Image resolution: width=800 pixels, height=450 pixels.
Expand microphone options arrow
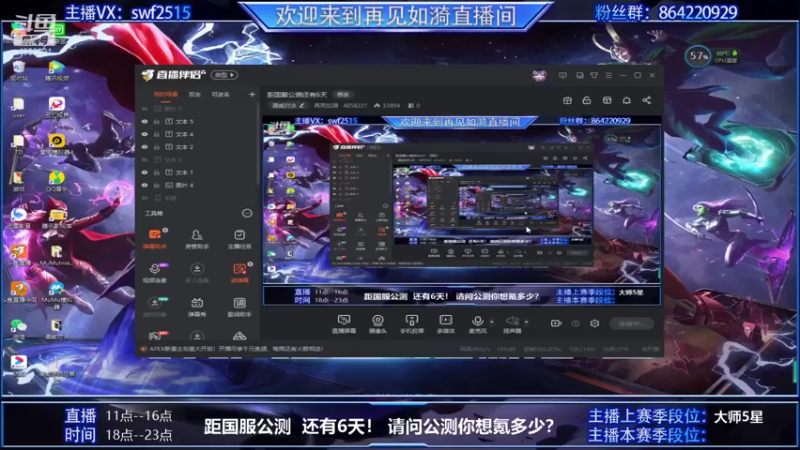(x=492, y=322)
